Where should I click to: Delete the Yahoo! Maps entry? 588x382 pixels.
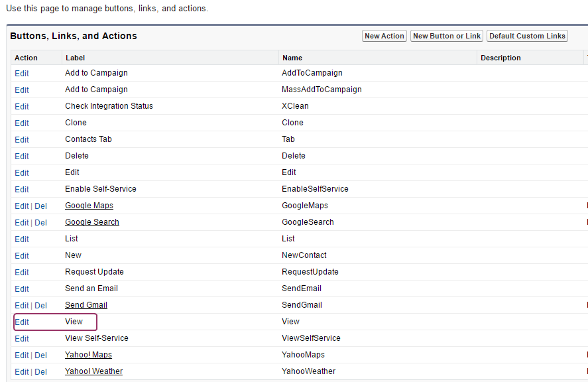(40, 355)
